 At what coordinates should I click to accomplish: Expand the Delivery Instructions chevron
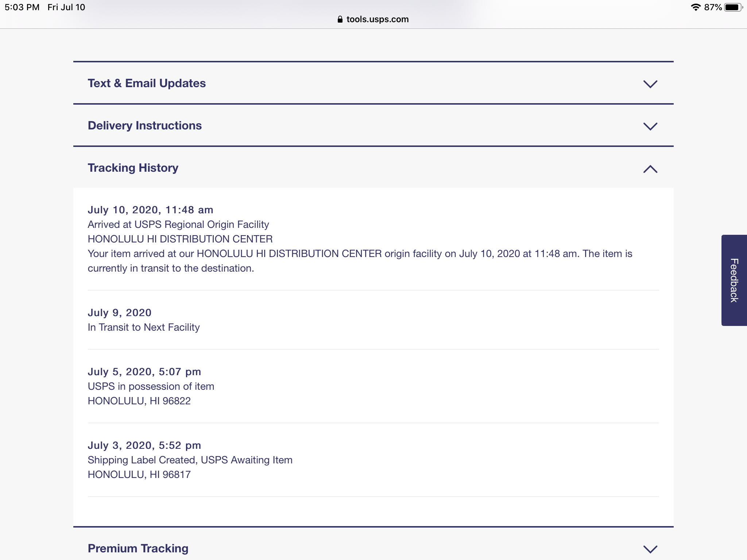650,127
